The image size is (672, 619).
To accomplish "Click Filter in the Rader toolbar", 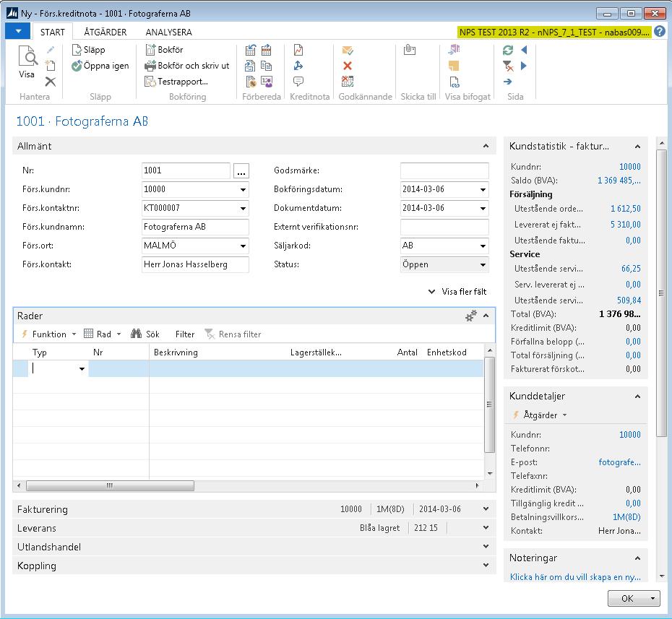I will pyautogui.click(x=185, y=334).
